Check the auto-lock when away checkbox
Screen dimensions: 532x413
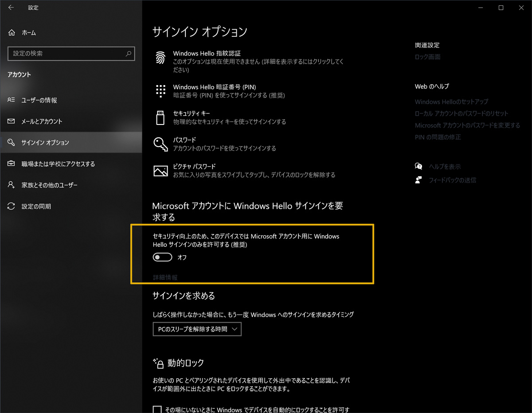(x=157, y=410)
